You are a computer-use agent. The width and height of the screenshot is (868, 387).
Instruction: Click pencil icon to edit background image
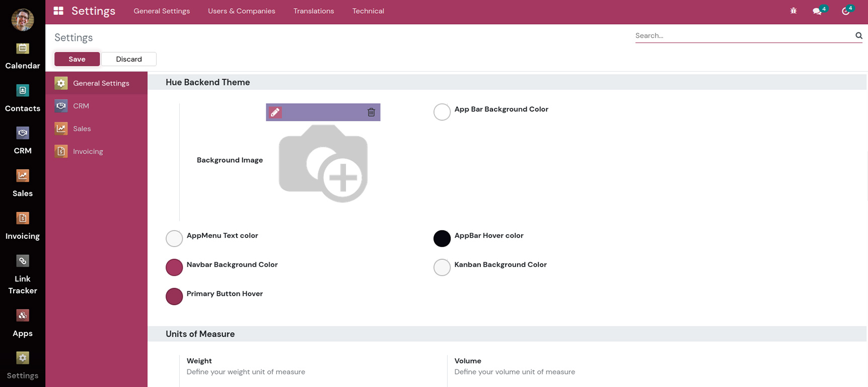coord(275,112)
